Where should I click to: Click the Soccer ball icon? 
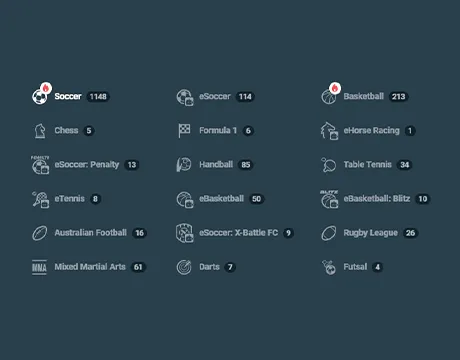[x=40, y=97]
